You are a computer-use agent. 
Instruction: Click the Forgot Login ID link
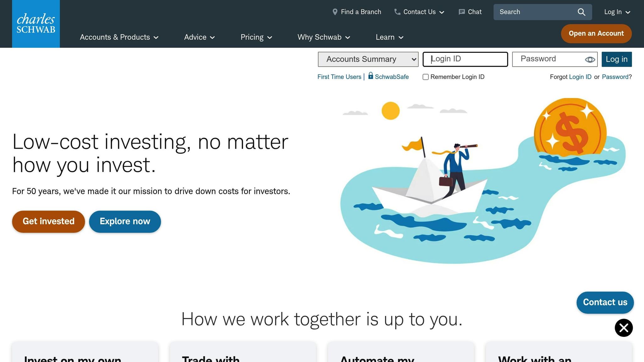click(580, 77)
